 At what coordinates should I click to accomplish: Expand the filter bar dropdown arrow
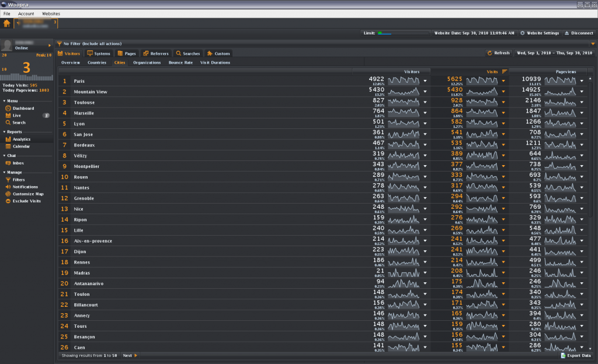pos(593,44)
